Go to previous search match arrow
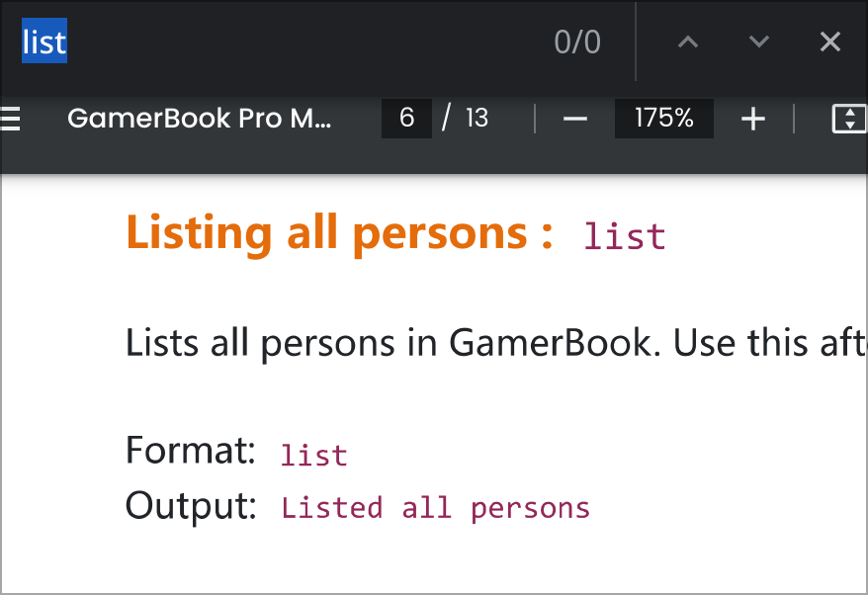This screenshot has height=595, width=868. click(688, 42)
